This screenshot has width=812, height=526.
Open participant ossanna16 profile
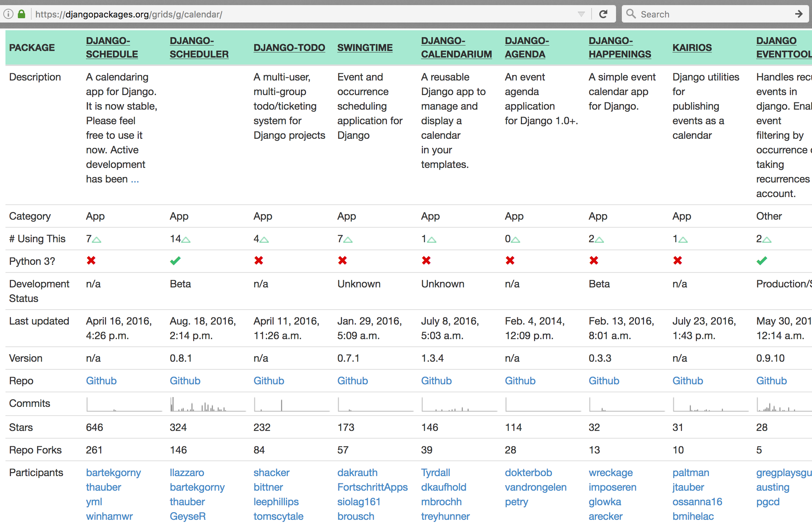(x=697, y=502)
